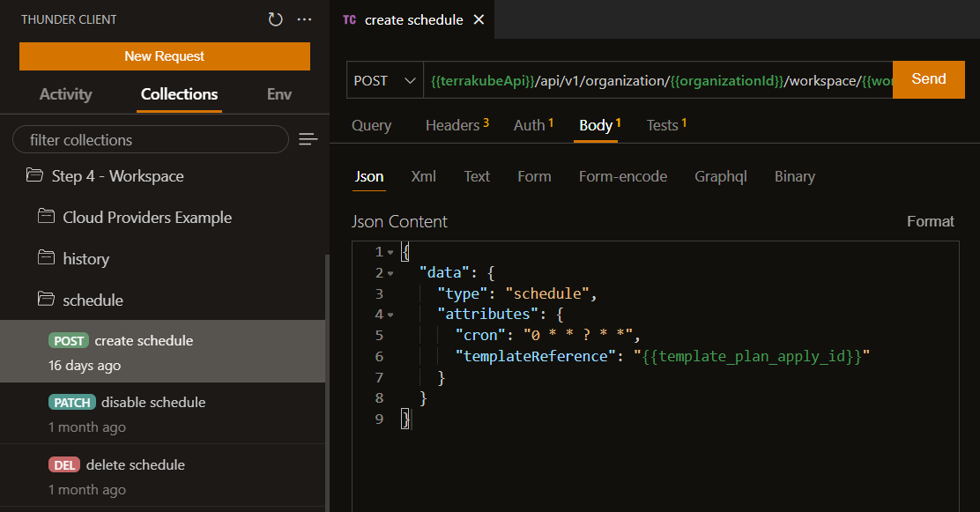The image size is (980, 512).
Task: Select the Form-encode body type
Action: pos(622,176)
